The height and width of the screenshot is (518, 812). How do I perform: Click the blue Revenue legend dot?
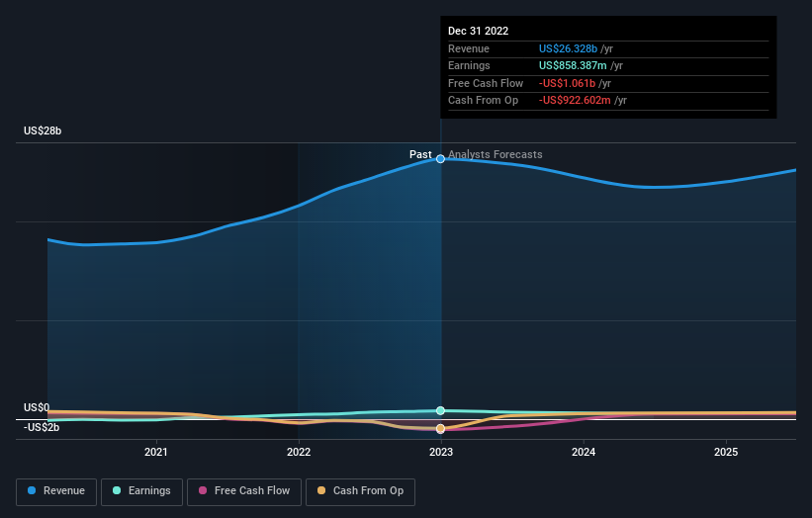32,490
